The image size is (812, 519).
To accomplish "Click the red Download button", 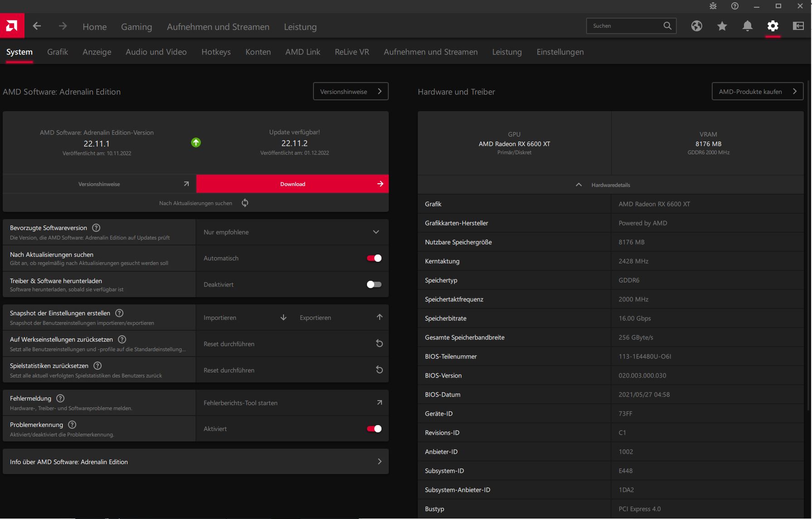I will pos(293,184).
